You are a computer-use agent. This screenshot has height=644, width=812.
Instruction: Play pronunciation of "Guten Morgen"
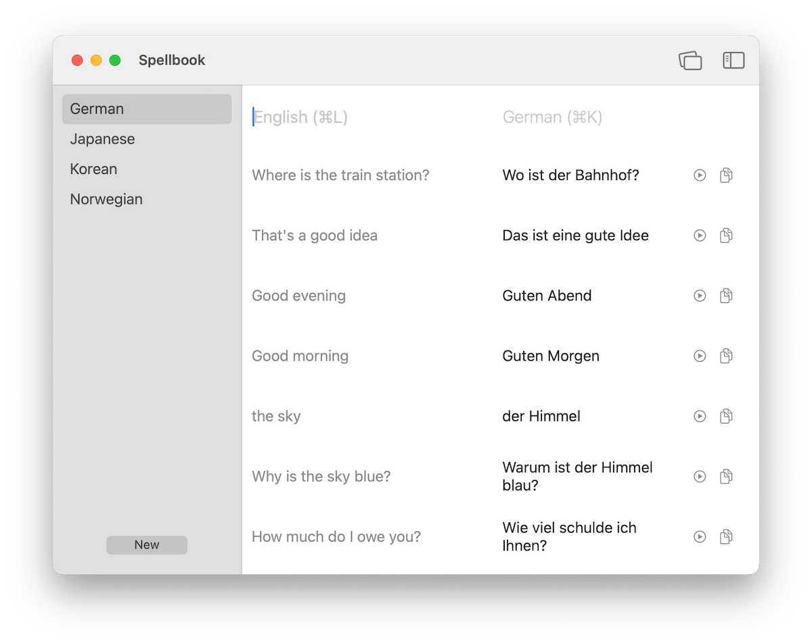tap(700, 355)
